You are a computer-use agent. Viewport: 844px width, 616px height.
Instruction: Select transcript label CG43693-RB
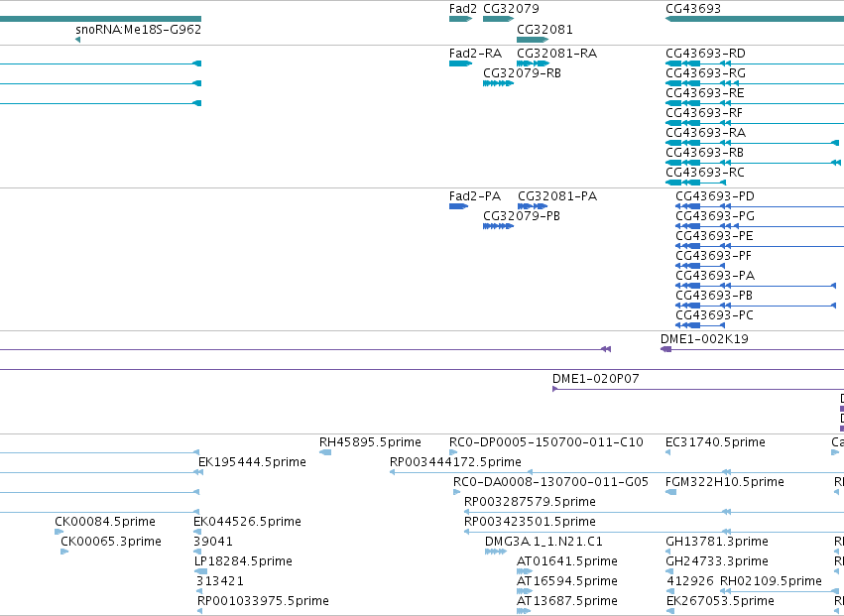[x=704, y=153]
